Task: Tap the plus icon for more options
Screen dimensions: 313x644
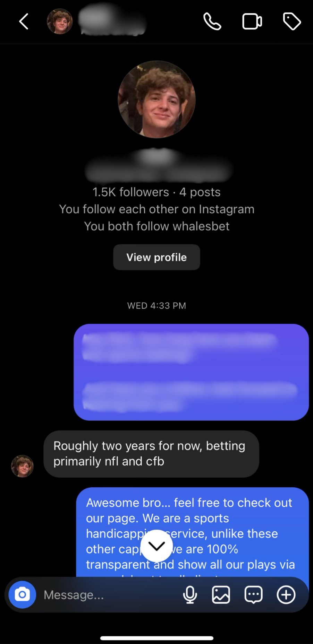Action: [286, 595]
